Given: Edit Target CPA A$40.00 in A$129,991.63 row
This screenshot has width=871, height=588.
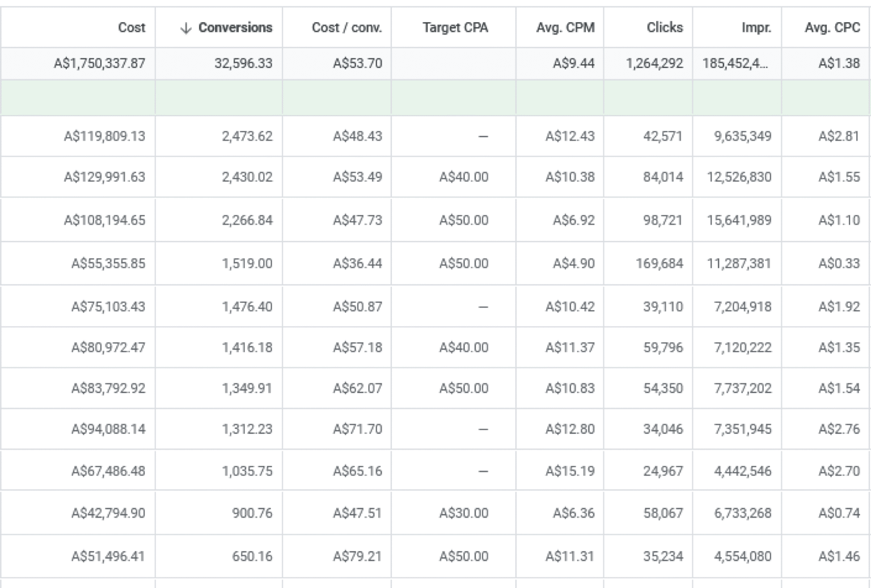Looking at the screenshot, I should [x=463, y=177].
